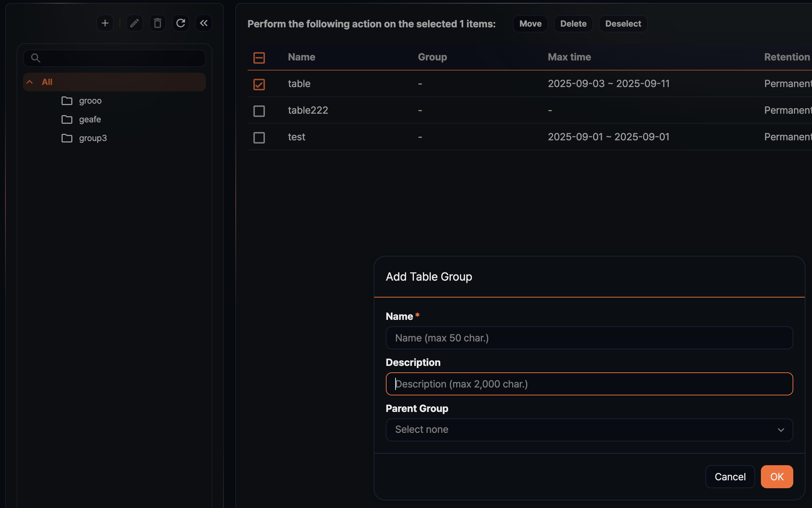Viewport: 812px width, 508px height.
Task: Refresh the group tree
Action: pyautogui.click(x=181, y=23)
